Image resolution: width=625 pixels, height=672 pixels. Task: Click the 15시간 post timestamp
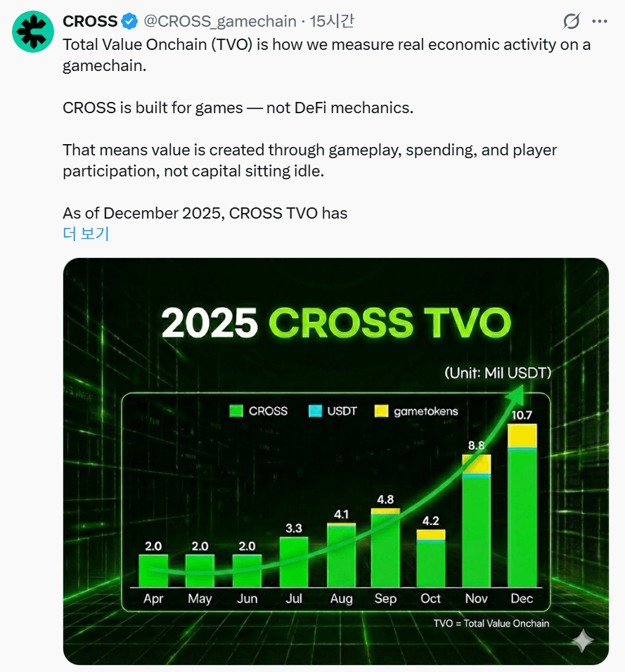(331, 21)
